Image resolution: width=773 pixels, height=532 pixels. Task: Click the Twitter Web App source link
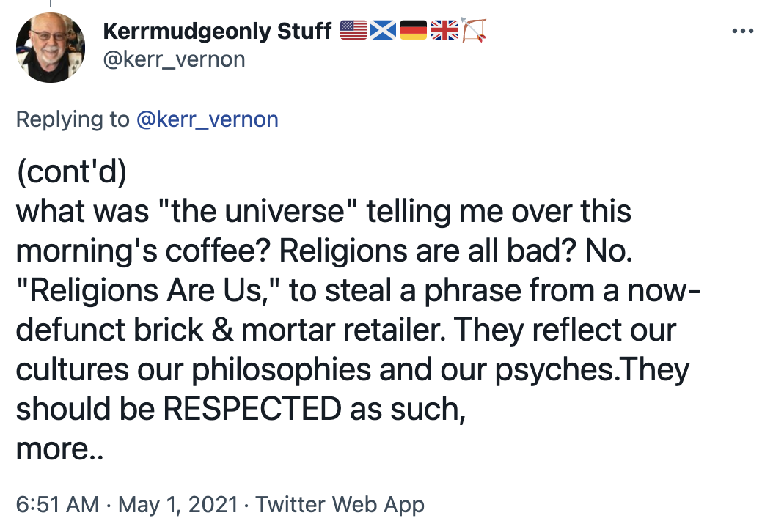tap(340, 505)
